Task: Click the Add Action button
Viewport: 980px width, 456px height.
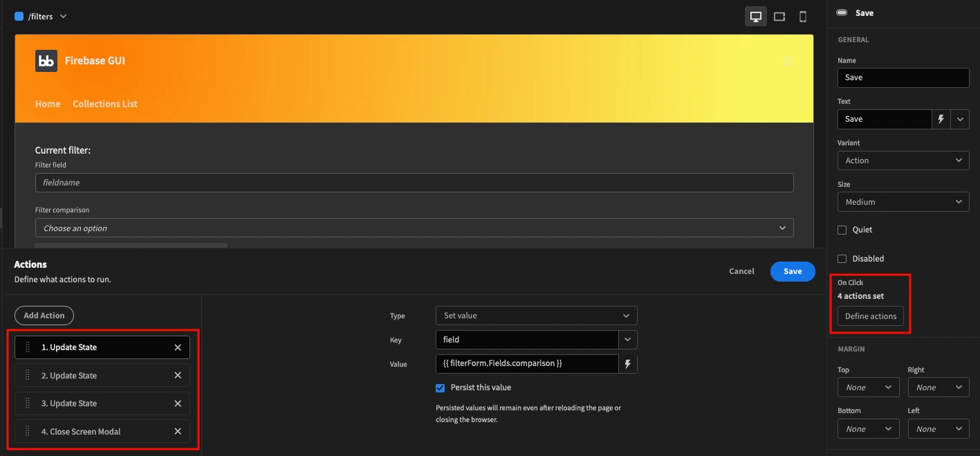Action: (44, 316)
